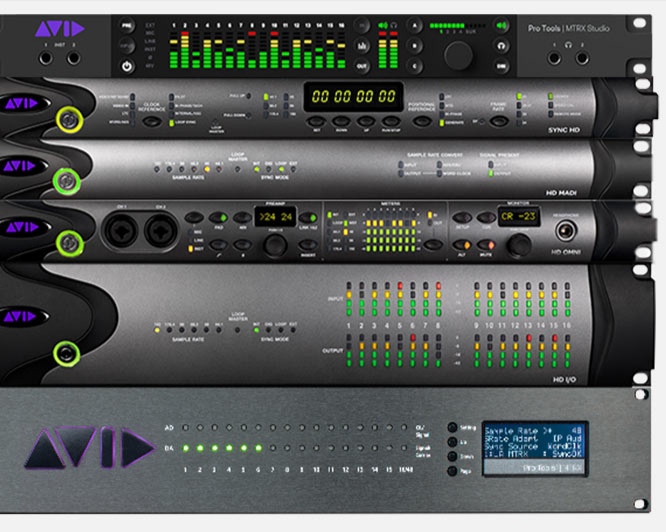Screen dimensions: 666x532
Task: Toggle the PAD button on HD OMNI
Action: point(218,218)
